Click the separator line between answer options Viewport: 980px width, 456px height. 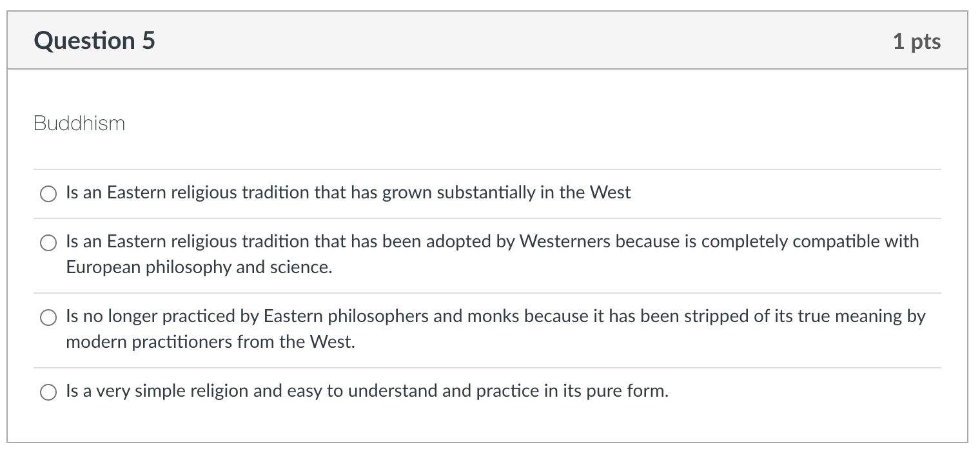tap(490, 218)
